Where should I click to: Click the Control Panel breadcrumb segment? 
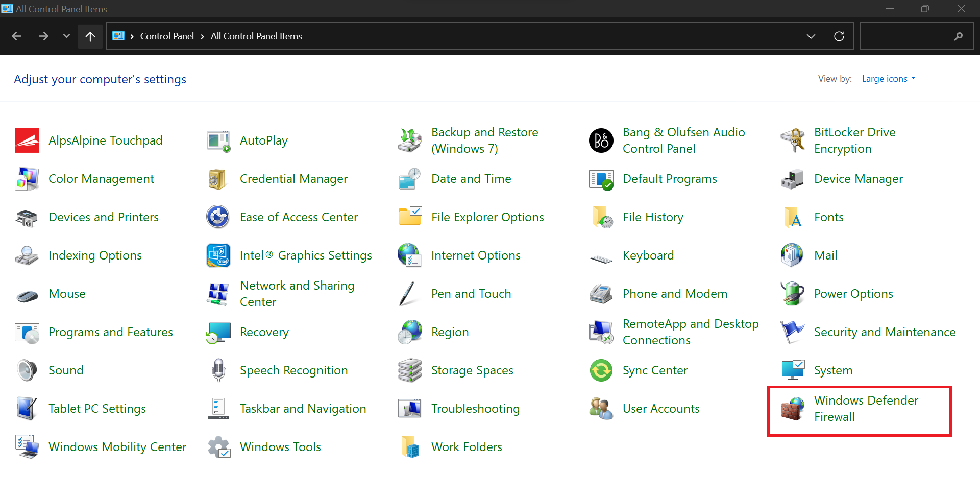(x=167, y=36)
